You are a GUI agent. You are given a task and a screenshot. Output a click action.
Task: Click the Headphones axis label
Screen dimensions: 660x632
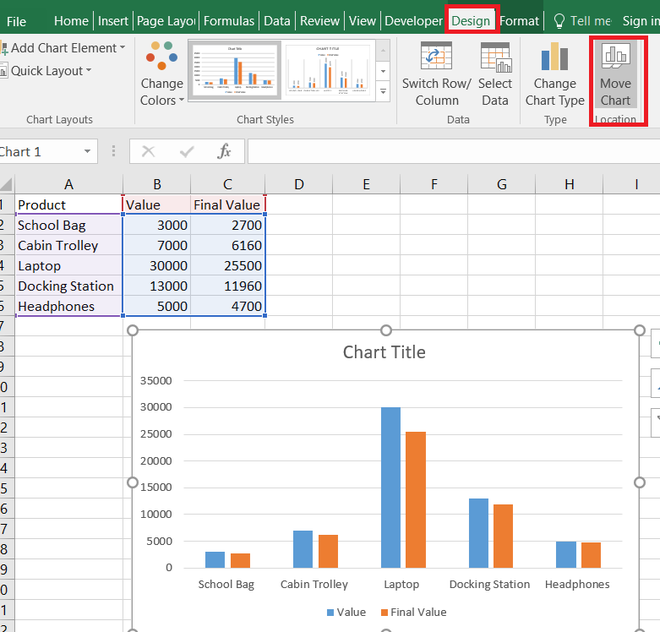[577, 584]
